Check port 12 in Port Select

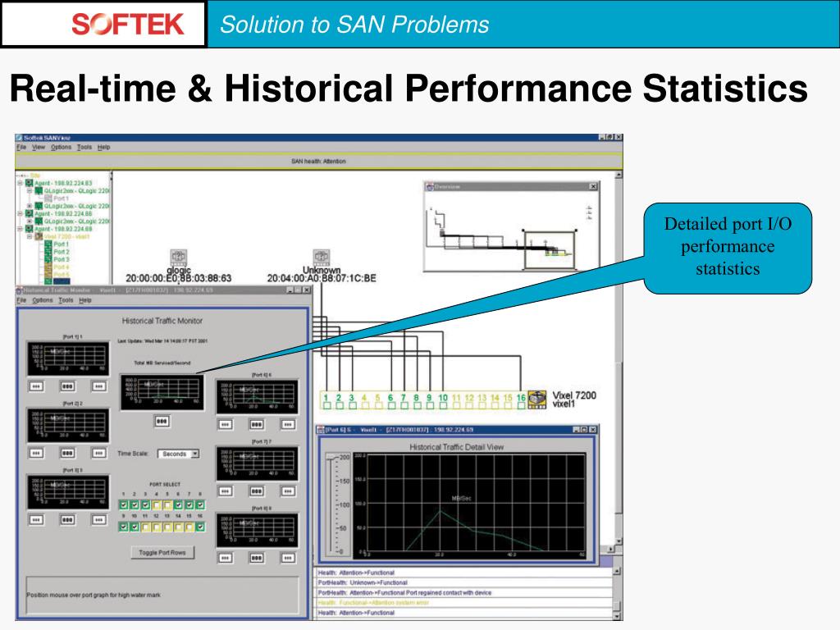[157, 527]
